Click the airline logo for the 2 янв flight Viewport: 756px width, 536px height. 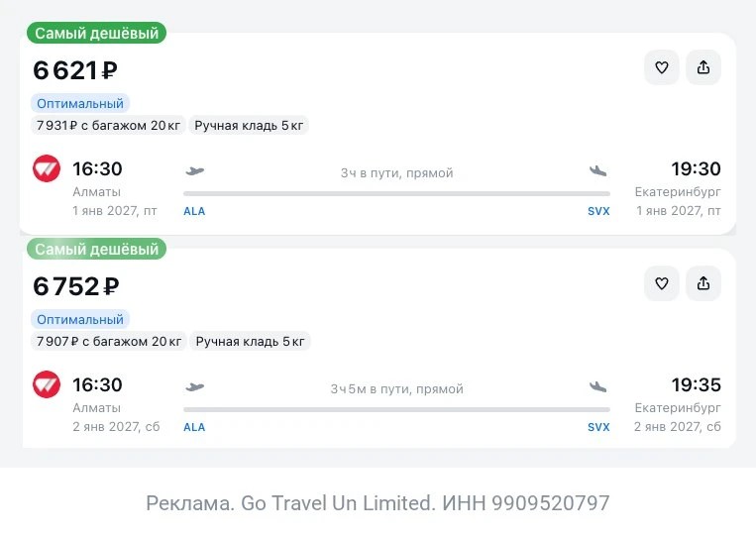47,384
